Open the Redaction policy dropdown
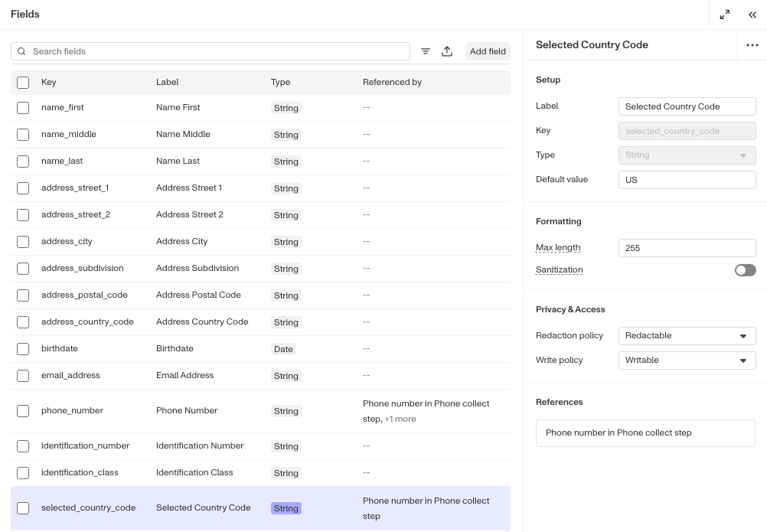The image size is (767, 532). coord(687,336)
